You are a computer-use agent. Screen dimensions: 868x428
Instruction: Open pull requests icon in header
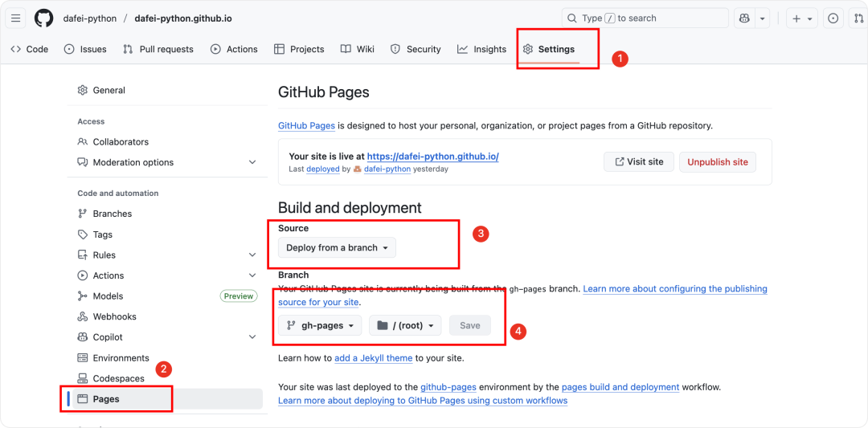coord(858,18)
